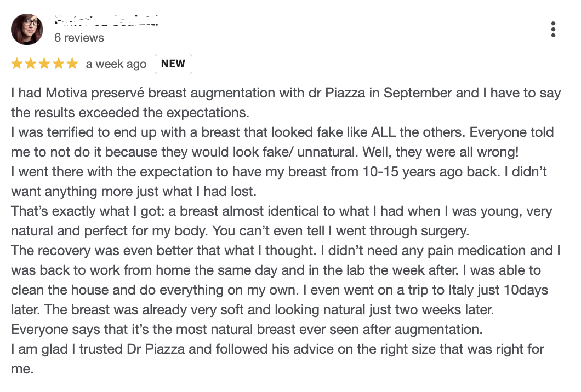The width and height of the screenshot is (581, 392).
Task: Select the fourth gold rating star
Action: click(59, 64)
